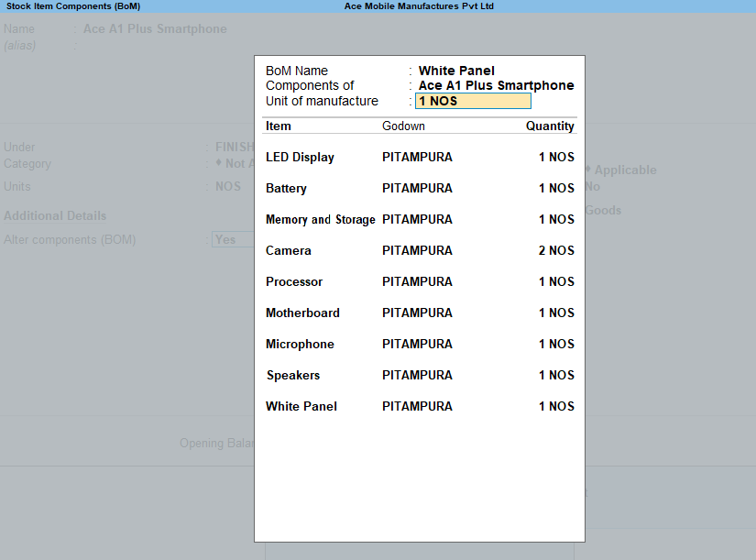This screenshot has height=560, width=756.
Task: Select the Speakers item name
Action: tap(293, 376)
